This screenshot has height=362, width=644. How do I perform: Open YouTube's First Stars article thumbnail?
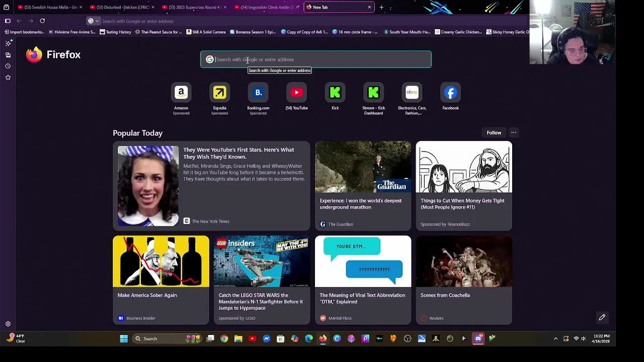click(x=148, y=186)
